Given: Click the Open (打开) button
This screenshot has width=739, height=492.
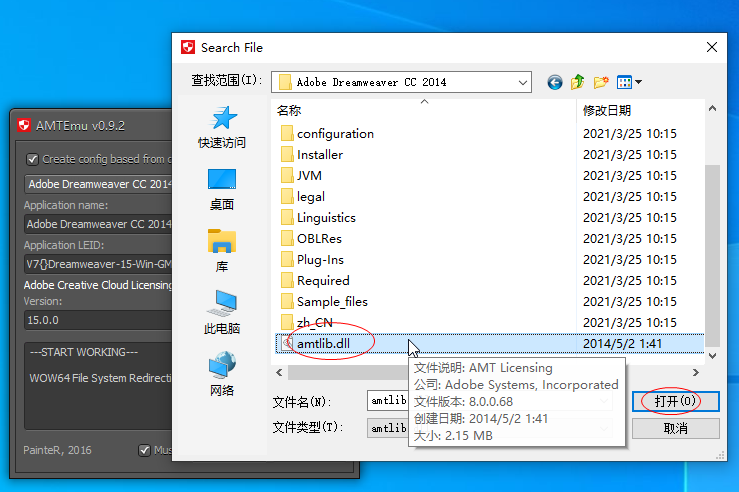Looking at the screenshot, I should (x=675, y=402).
